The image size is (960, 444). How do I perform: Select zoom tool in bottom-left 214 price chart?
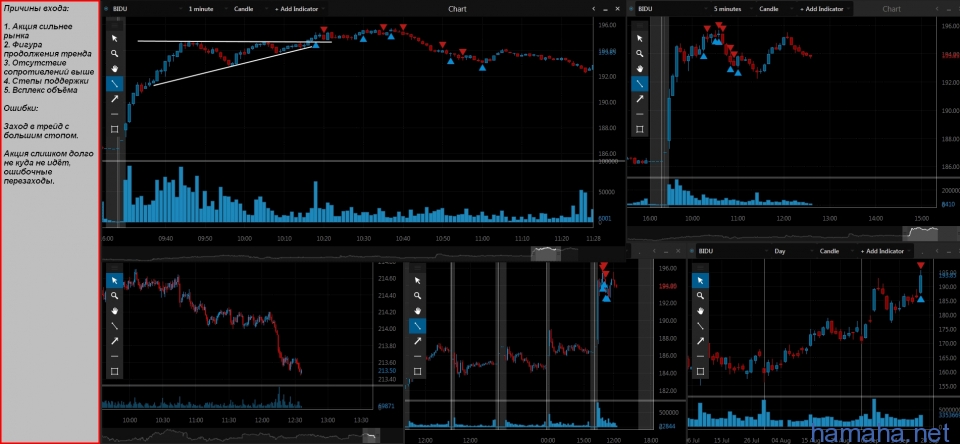click(x=114, y=295)
